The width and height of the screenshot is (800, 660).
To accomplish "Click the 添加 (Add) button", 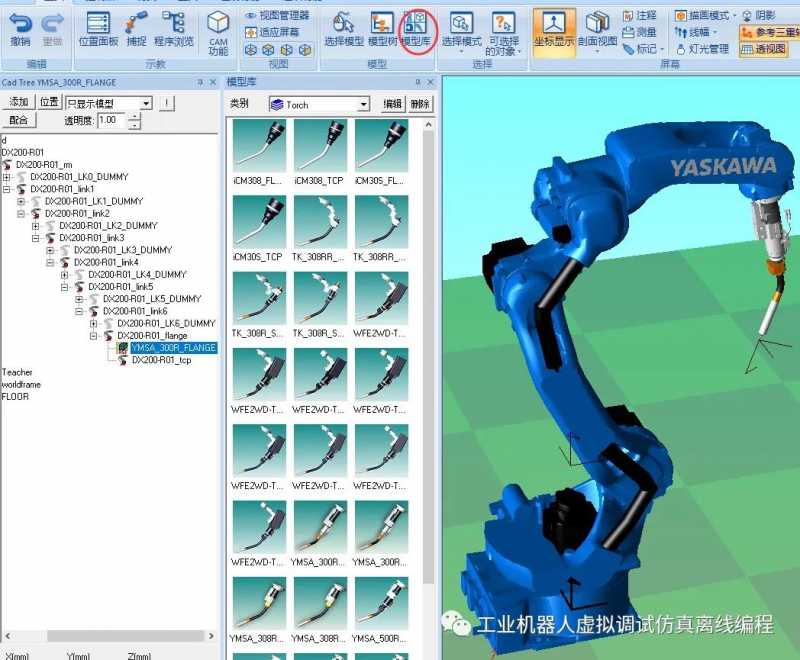I will [x=19, y=102].
